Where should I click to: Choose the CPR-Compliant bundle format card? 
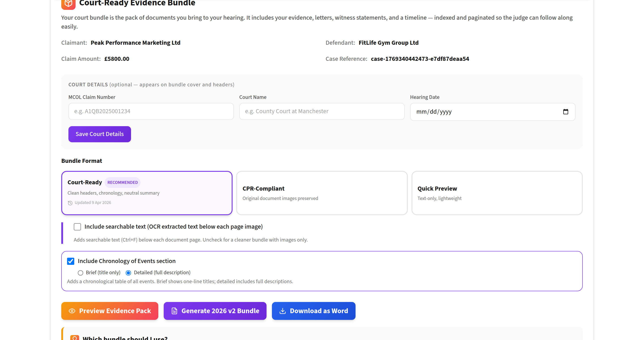[x=322, y=193]
